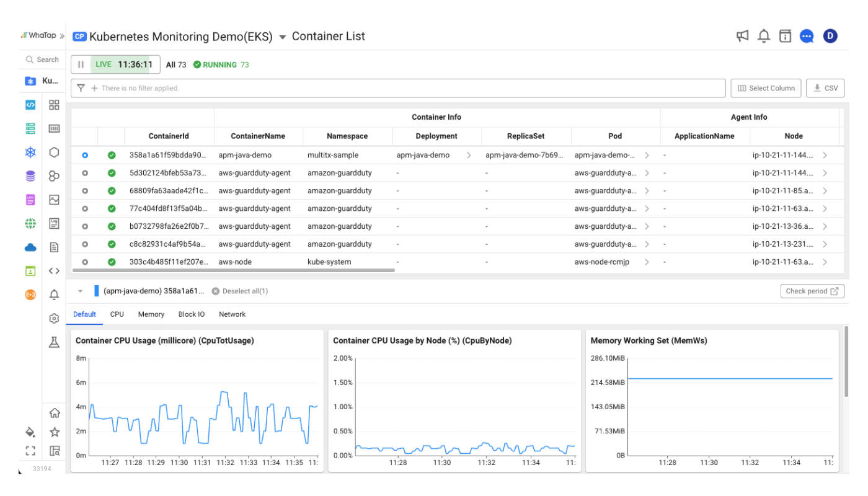This screenshot has height=496, width=868.
Task: Open the dashboard grid icon in submenu
Action: pyautogui.click(x=54, y=105)
